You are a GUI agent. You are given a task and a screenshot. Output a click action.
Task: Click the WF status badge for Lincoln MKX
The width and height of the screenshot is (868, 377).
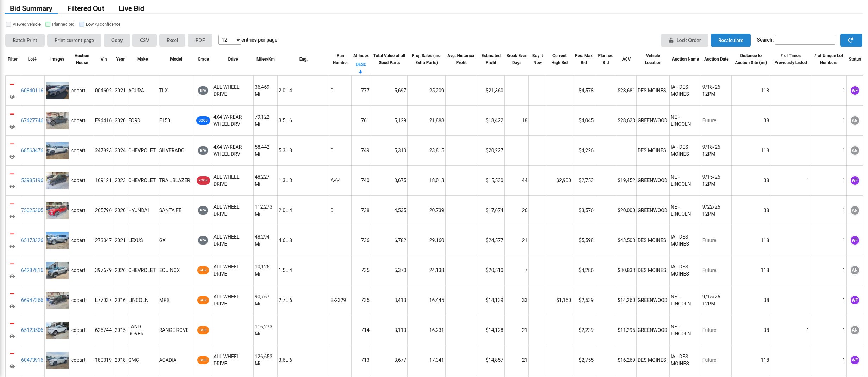855,300
